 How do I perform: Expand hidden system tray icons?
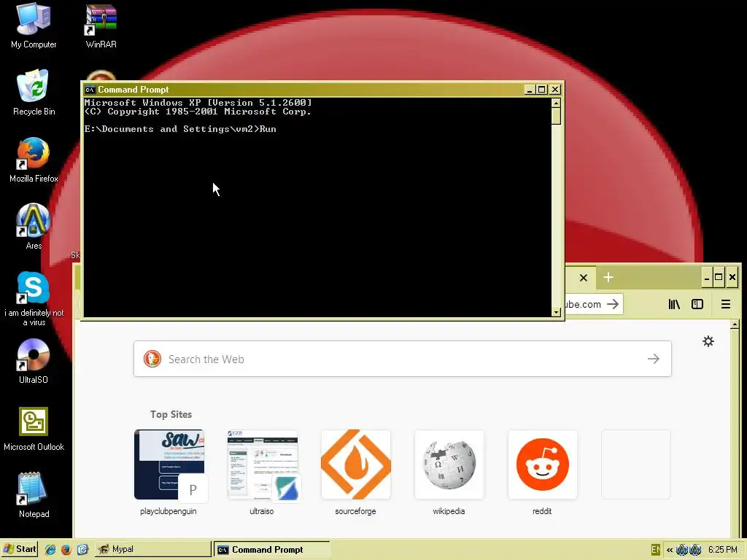click(x=670, y=550)
